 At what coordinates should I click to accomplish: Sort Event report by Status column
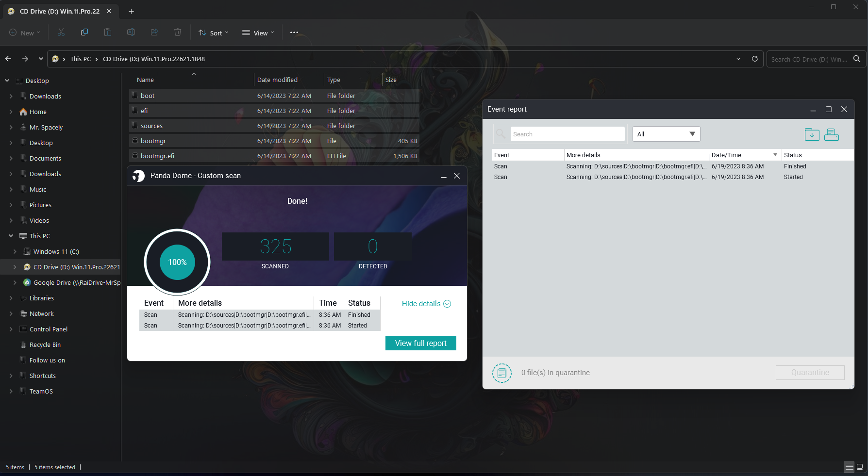[x=818, y=155]
